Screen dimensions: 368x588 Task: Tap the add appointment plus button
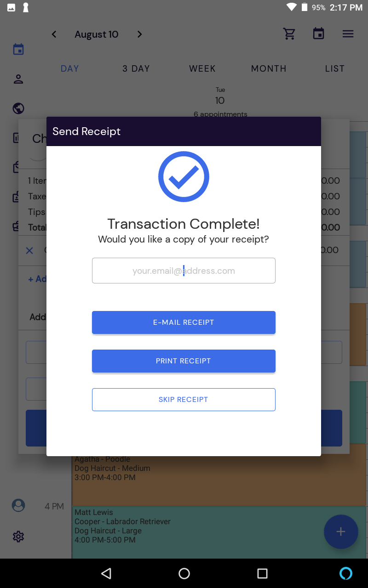point(341,531)
